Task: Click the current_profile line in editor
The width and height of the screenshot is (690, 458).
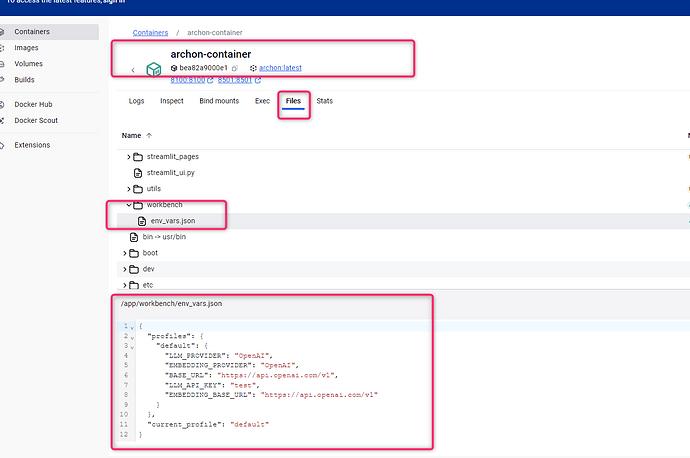Action: [x=208, y=425]
